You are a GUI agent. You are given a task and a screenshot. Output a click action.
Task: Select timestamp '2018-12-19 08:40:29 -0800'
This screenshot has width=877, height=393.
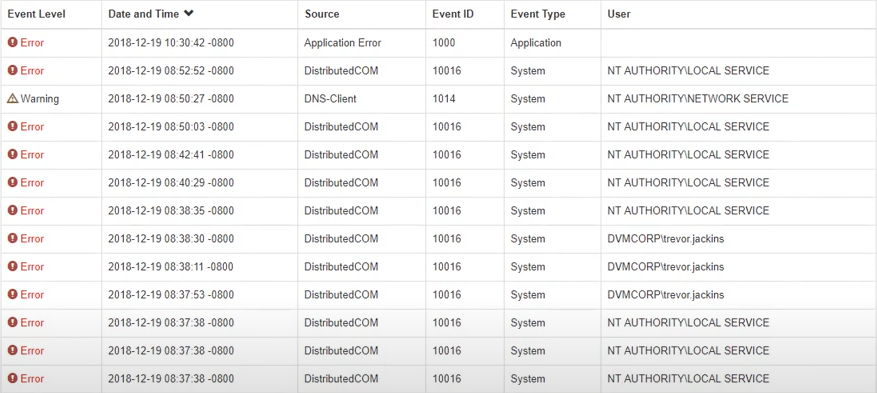(x=171, y=183)
